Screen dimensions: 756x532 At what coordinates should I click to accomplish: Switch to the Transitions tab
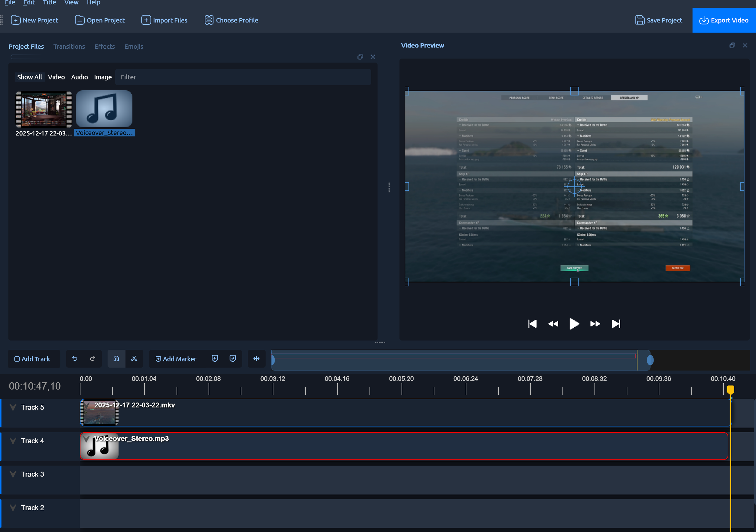point(69,47)
